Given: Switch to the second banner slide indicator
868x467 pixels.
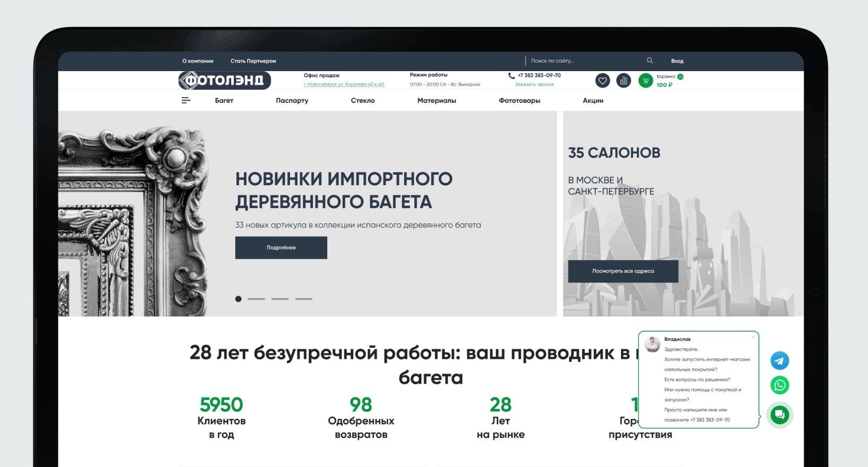Looking at the screenshot, I should pyautogui.click(x=256, y=299).
